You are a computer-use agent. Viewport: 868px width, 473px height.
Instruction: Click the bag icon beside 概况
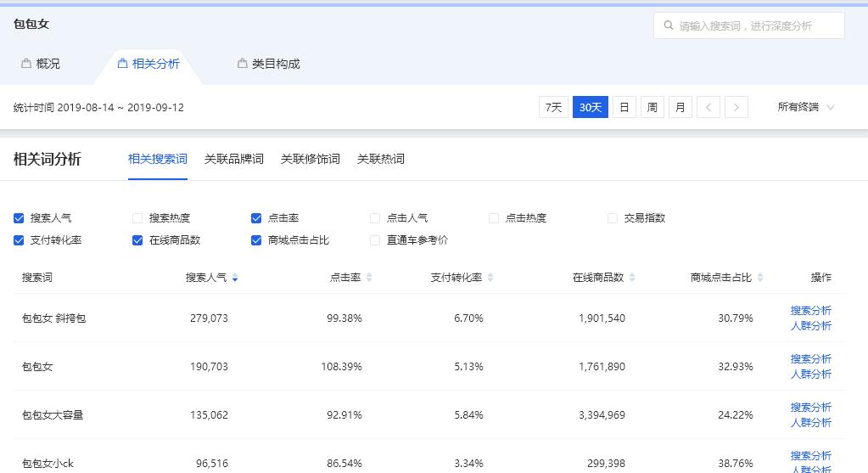coord(26,63)
